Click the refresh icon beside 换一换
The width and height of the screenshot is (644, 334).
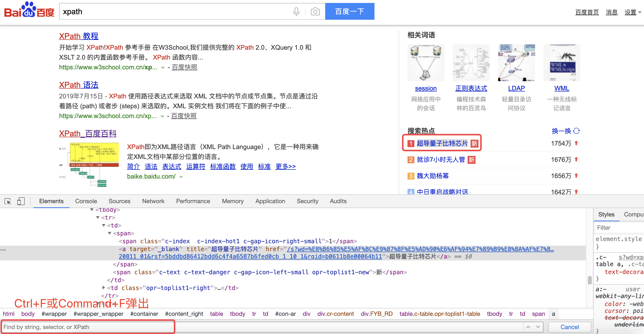point(576,131)
